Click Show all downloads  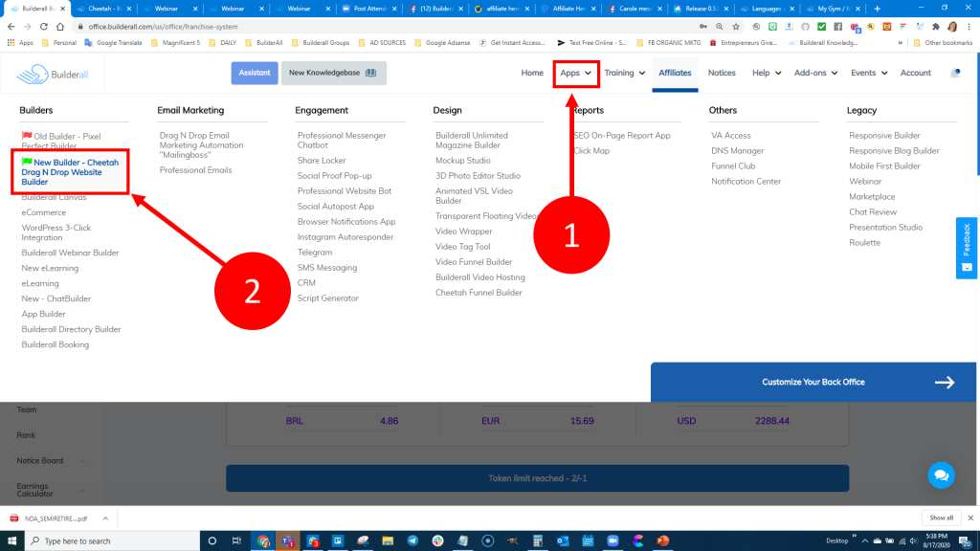click(941, 518)
